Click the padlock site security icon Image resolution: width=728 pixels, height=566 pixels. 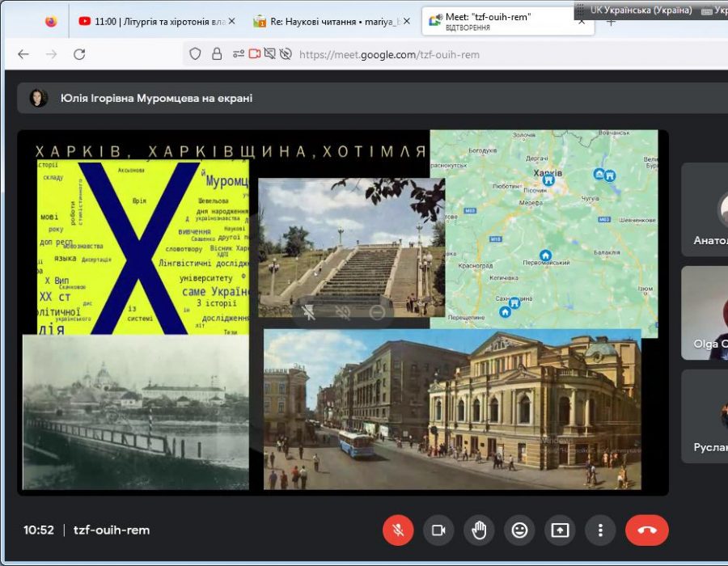pos(217,54)
